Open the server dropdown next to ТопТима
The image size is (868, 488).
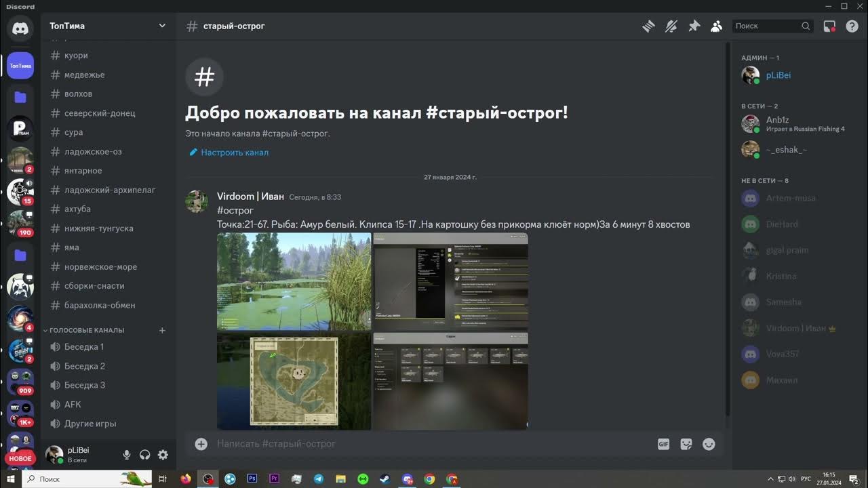pos(162,26)
